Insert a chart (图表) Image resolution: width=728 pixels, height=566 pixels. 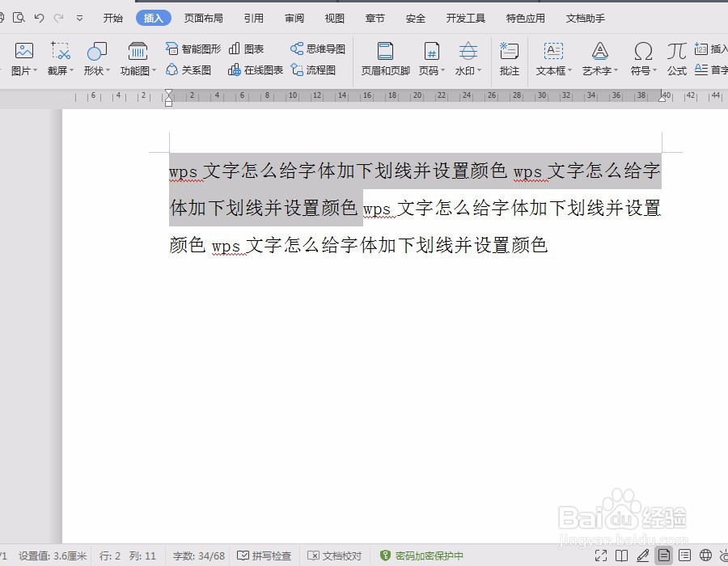pyautogui.click(x=246, y=49)
